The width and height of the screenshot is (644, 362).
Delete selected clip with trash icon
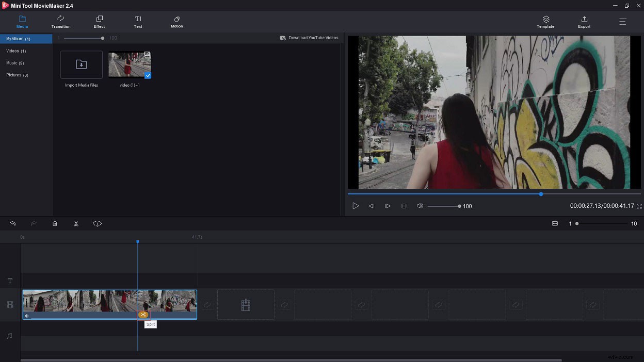coord(55,224)
